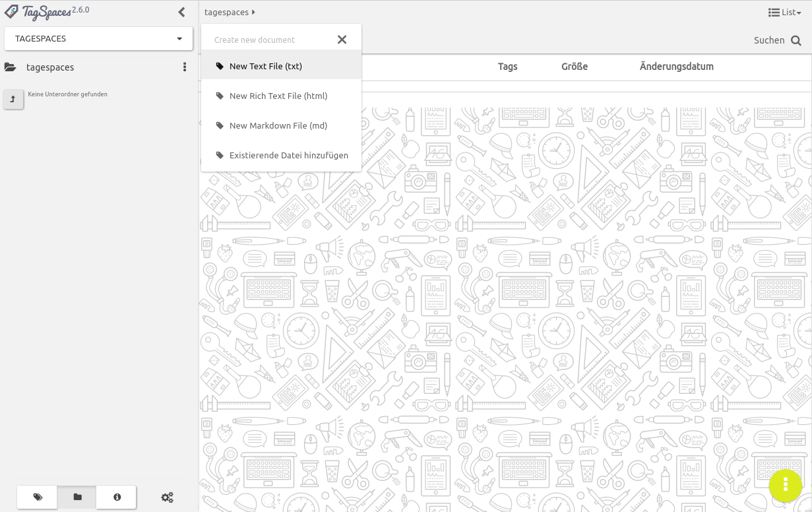Click the tag icon beside New Markdown File
The image size is (812, 512).
coord(220,125)
